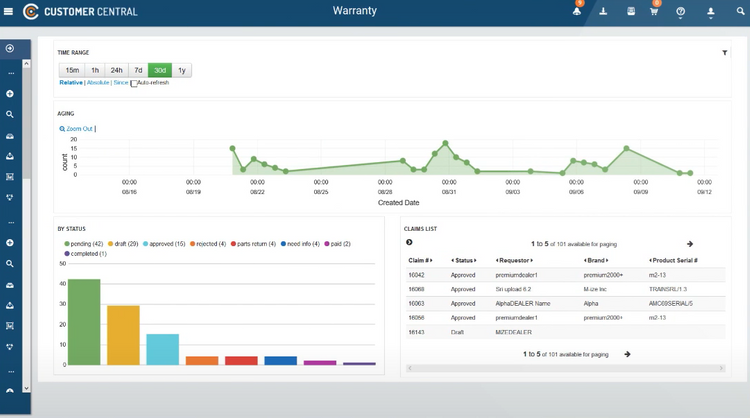Select the 15m time range
Image resolution: width=750 pixels, height=418 pixels.
coord(72,70)
